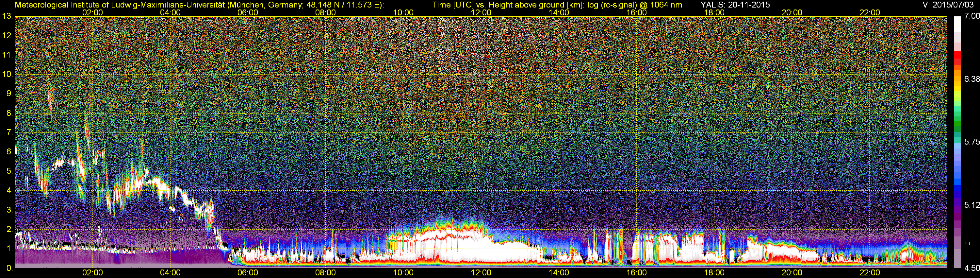Click the 20:00 label on the top time axis
This screenshot has width=980, height=278.
pos(792,12)
